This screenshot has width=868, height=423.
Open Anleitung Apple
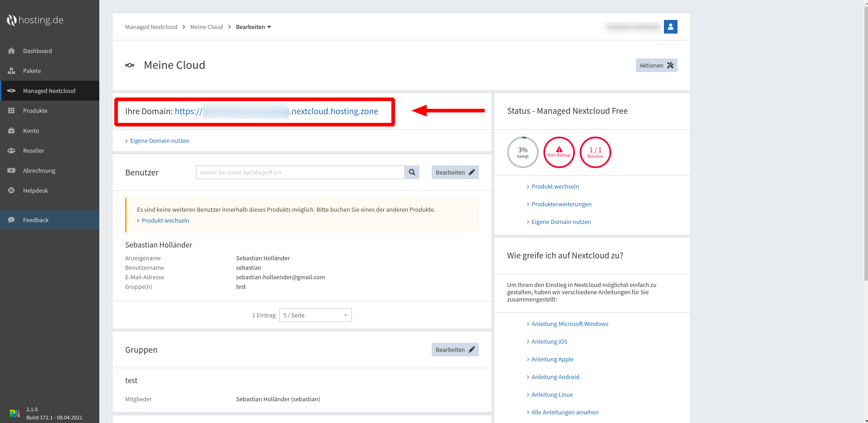(552, 359)
